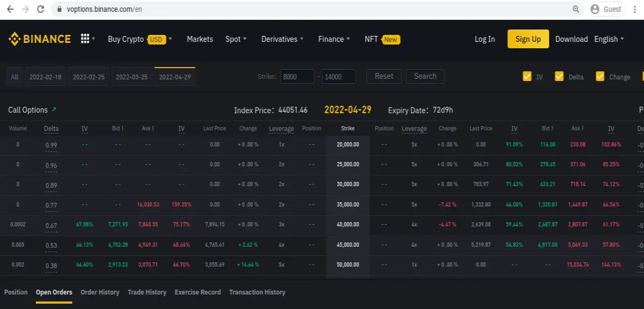Toggle the Delta checkbox
The width and height of the screenshot is (644, 309).
point(559,76)
